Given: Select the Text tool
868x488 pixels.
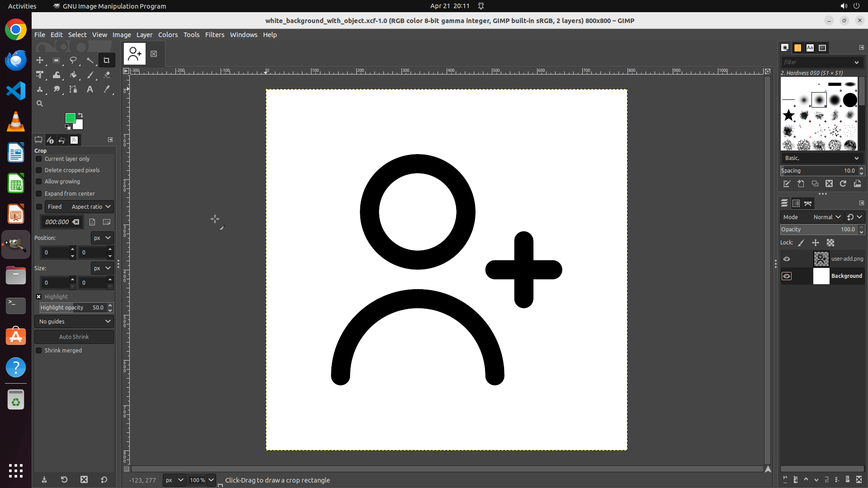Looking at the screenshot, I should (x=90, y=89).
